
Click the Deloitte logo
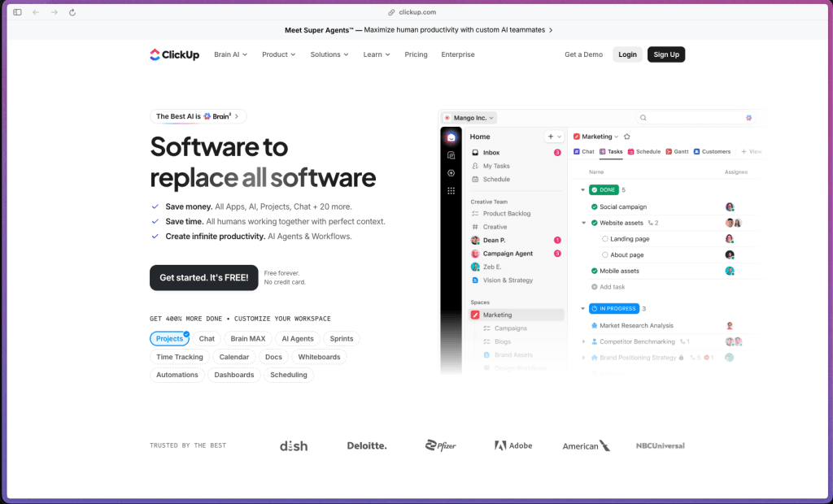point(367,446)
